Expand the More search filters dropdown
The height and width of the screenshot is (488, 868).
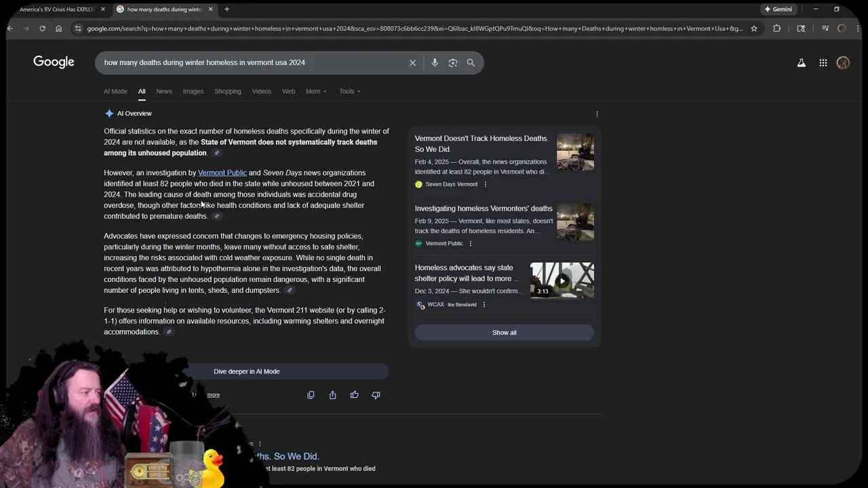click(316, 91)
